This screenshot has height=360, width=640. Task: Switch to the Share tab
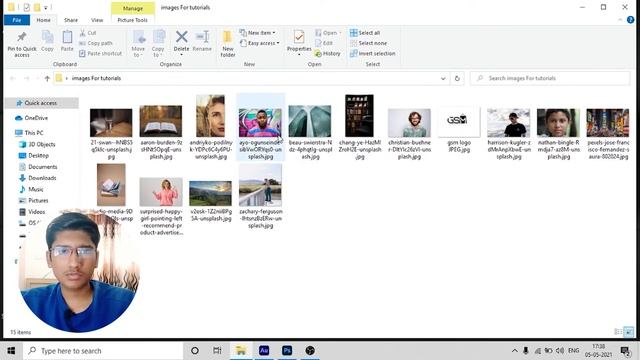point(71,20)
